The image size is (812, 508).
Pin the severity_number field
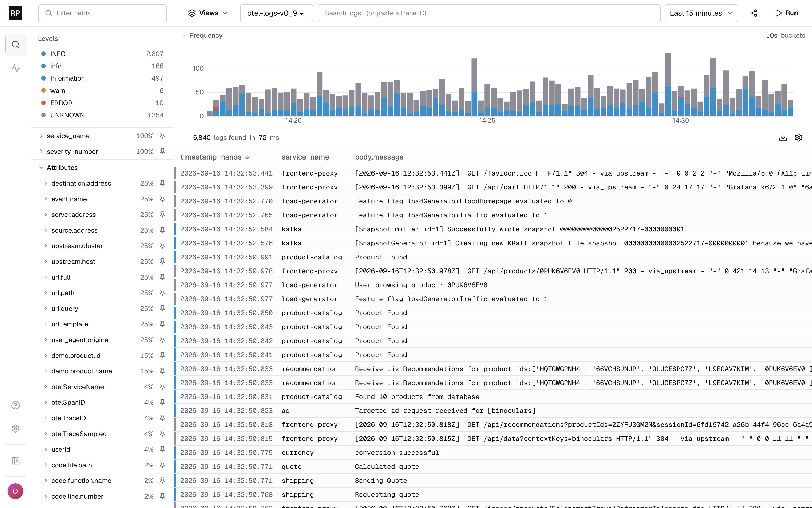tap(162, 152)
